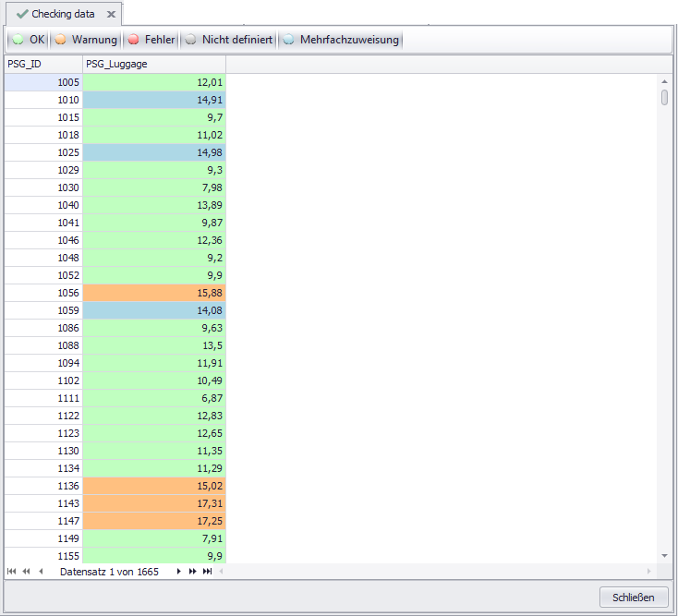Screen dimensions: 678x616
Task: Select the luggage value 7,98
Action: (154, 187)
